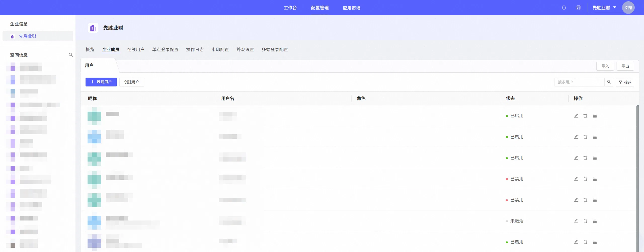Click the 导入 button
Image resolution: width=644 pixels, height=252 pixels.
click(x=605, y=66)
